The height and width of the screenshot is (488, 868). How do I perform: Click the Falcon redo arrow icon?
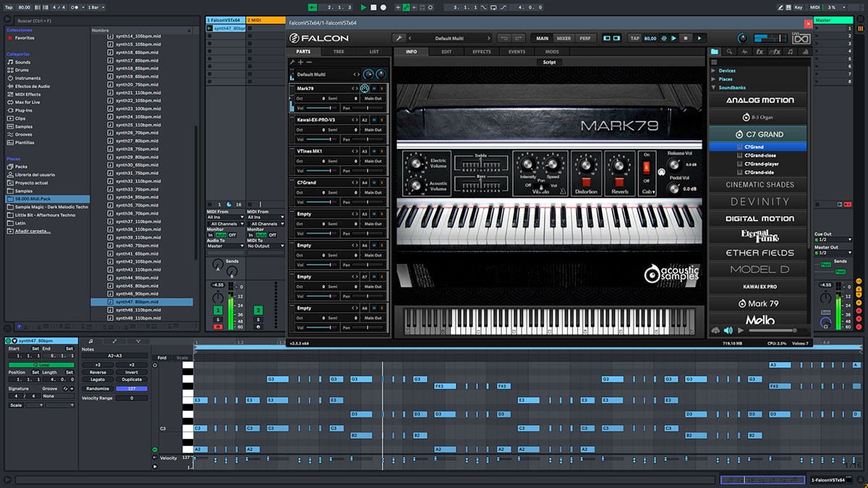click(518, 38)
